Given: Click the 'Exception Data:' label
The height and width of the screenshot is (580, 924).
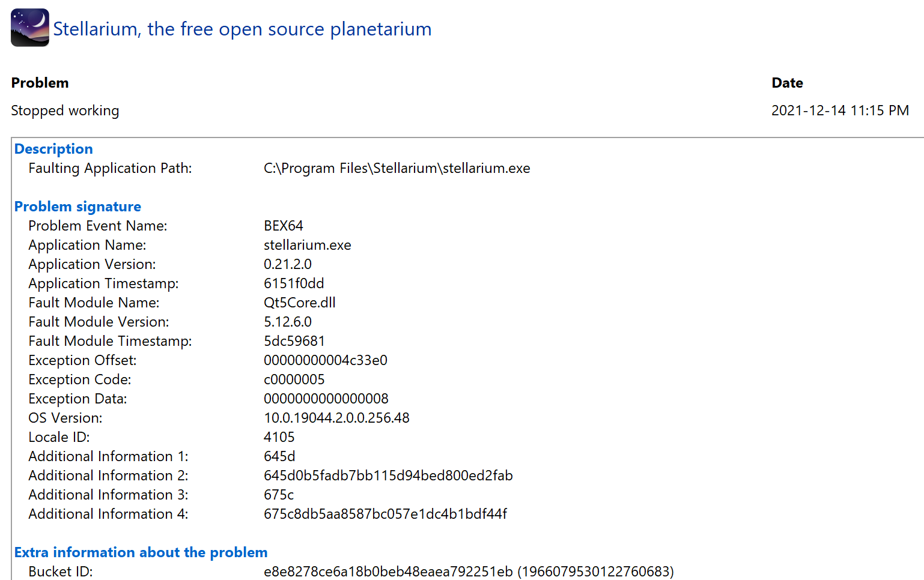Looking at the screenshot, I should click(x=78, y=399).
